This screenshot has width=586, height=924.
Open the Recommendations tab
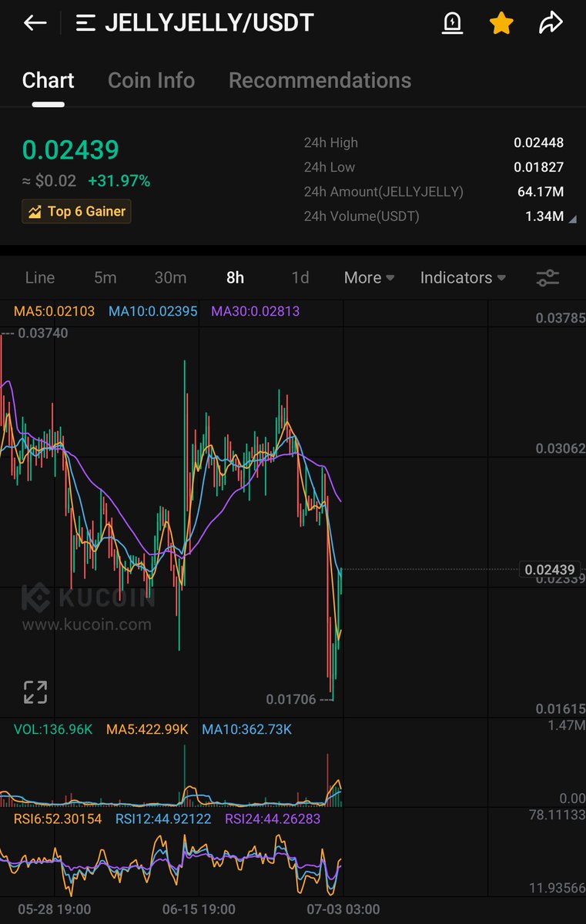pos(320,80)
